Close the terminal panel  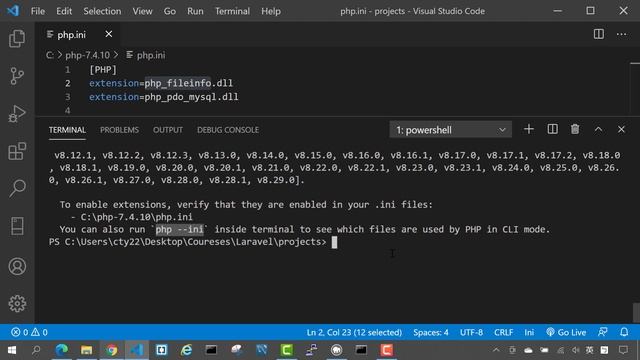(x=621, y=129)
